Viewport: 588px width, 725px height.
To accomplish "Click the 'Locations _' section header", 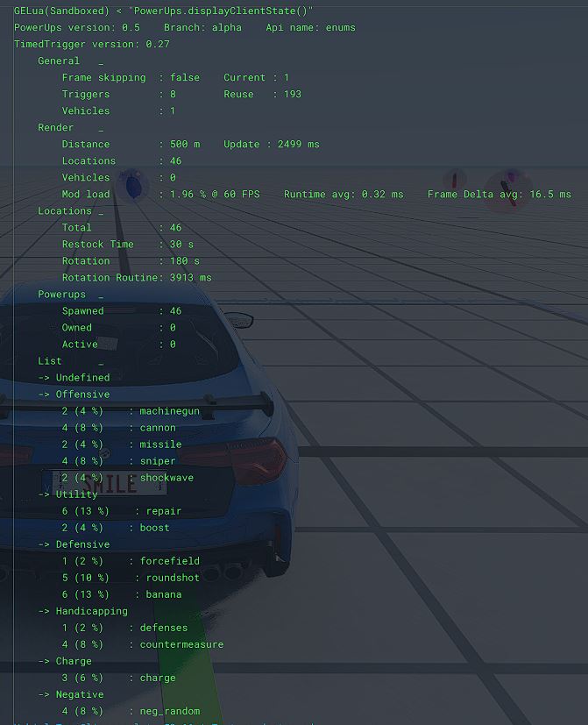I will 71,210.
